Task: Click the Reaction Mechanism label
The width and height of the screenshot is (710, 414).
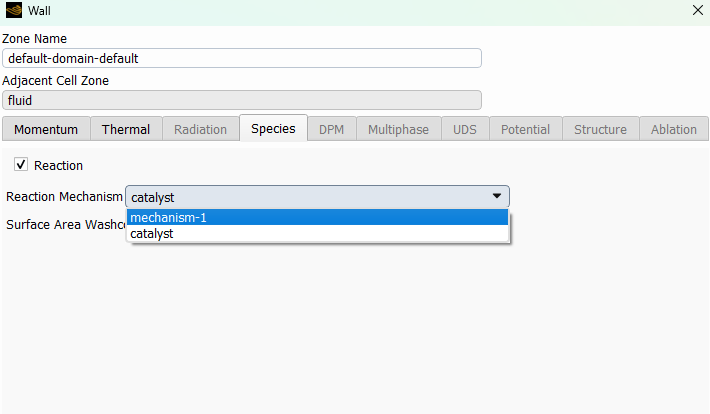Action: click(x=64, y=197)
